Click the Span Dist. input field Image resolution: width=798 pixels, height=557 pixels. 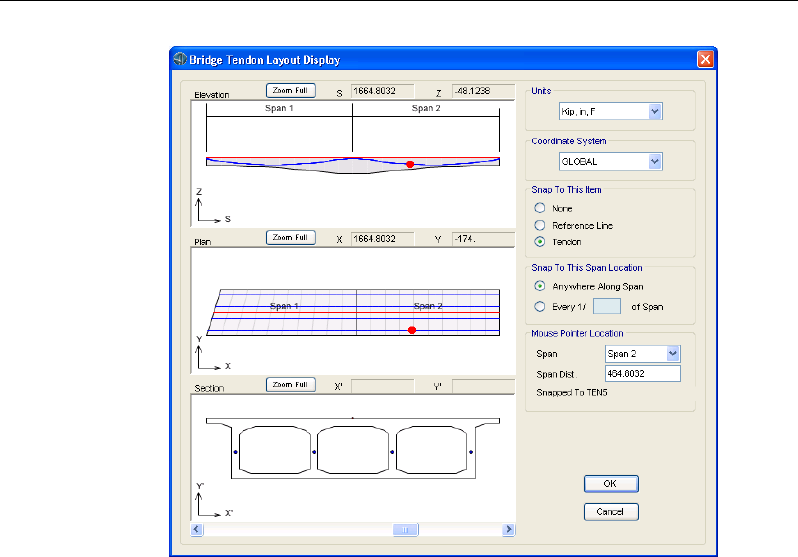[x=642, y=373]
